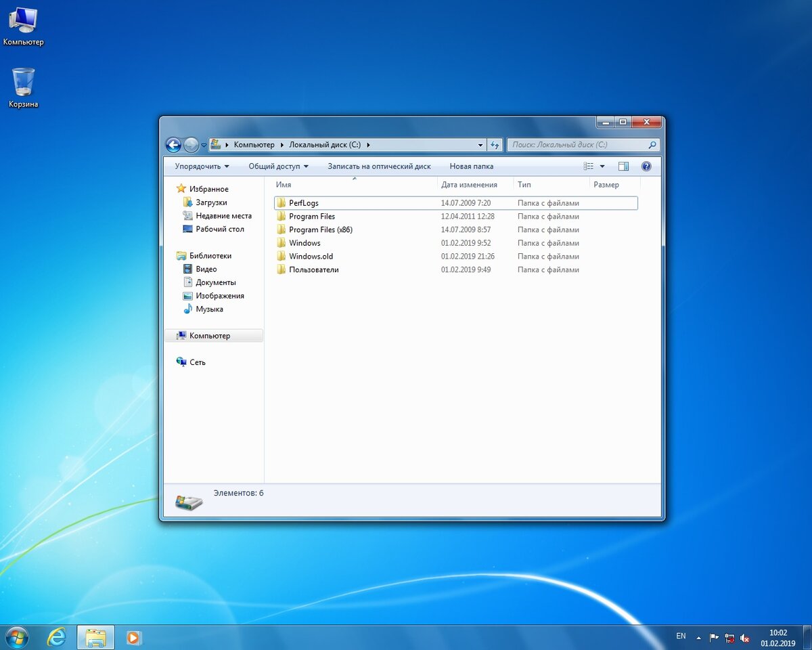Click the Explorer forward arrow button
812x650 pixels.
point(191,144)
